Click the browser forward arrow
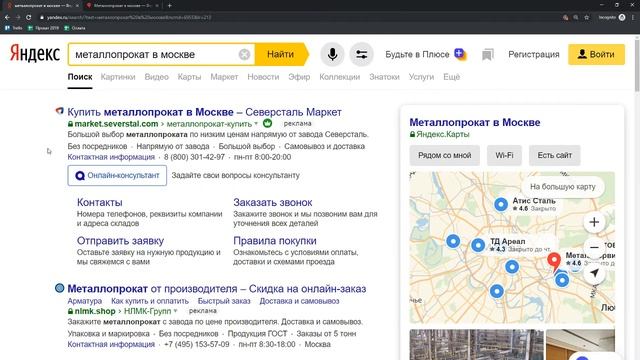This screenshot has width=640, height=360. pos(18,17)
